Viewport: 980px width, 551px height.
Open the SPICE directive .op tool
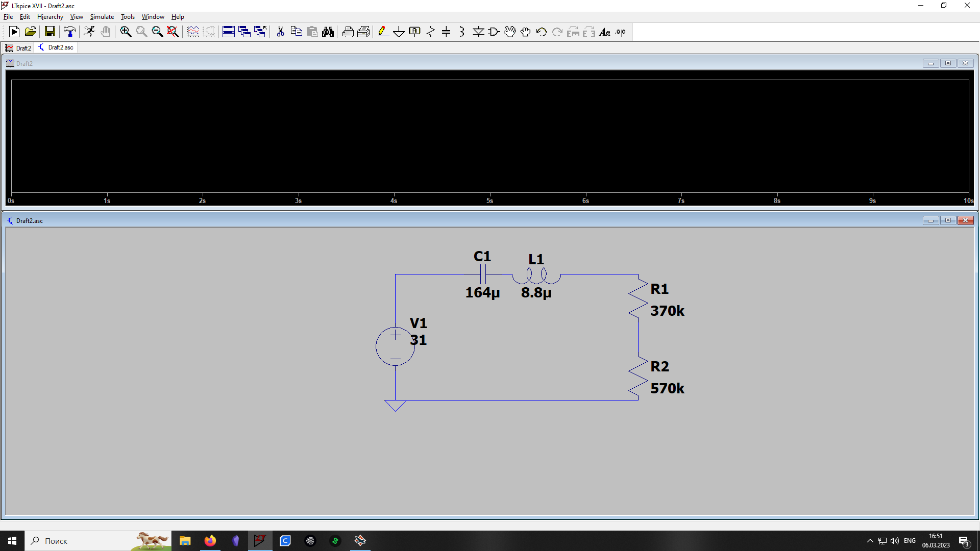click(620, 32)
